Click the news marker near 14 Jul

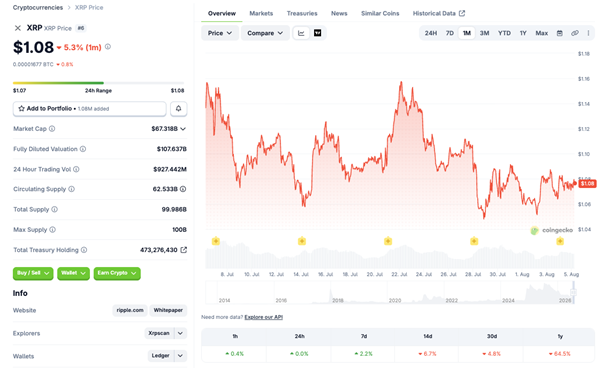[302, 241]
